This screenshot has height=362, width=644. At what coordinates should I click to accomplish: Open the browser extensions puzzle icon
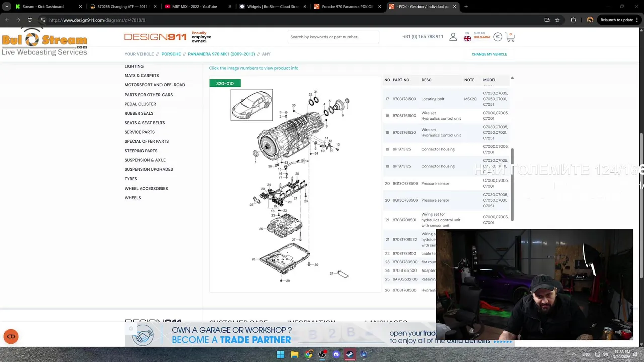click(573, 20)
